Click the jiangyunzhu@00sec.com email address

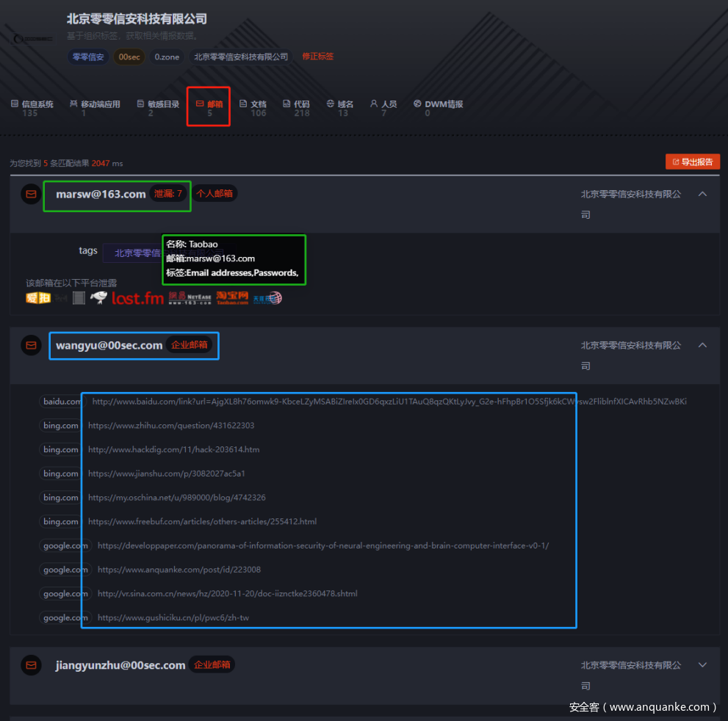[120, 666]
